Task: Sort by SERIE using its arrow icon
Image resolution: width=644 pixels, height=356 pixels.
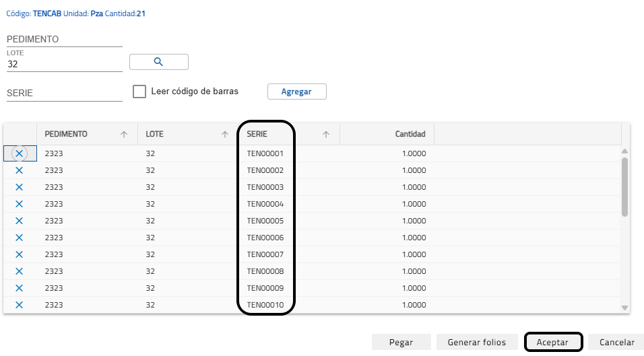Action: click(325, 134)
